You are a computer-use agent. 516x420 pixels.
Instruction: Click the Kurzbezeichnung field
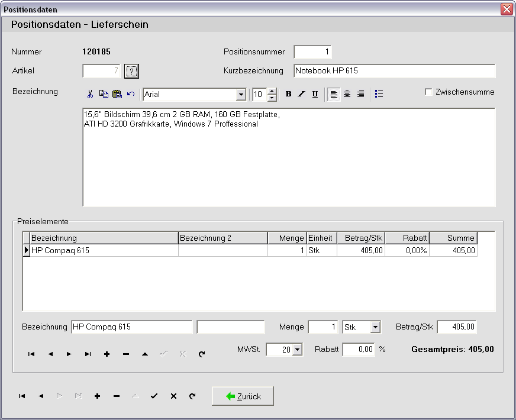click(x=394, y=71)
